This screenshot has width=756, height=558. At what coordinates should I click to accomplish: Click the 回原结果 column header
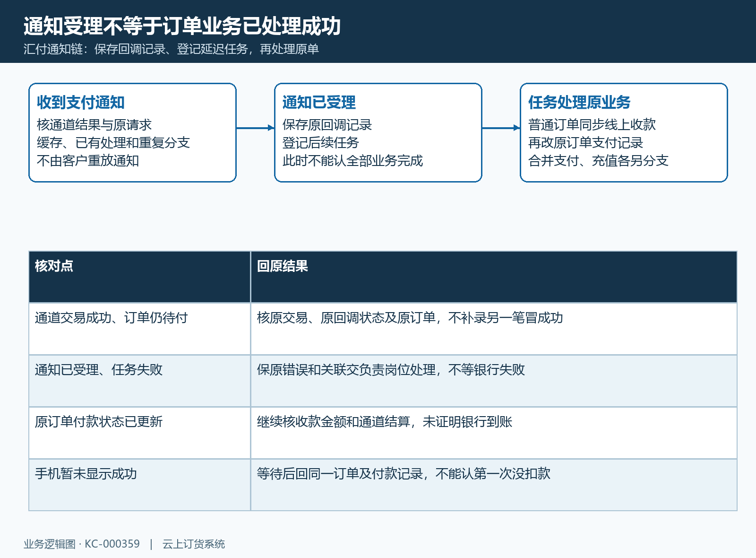[x=494, y=277]
